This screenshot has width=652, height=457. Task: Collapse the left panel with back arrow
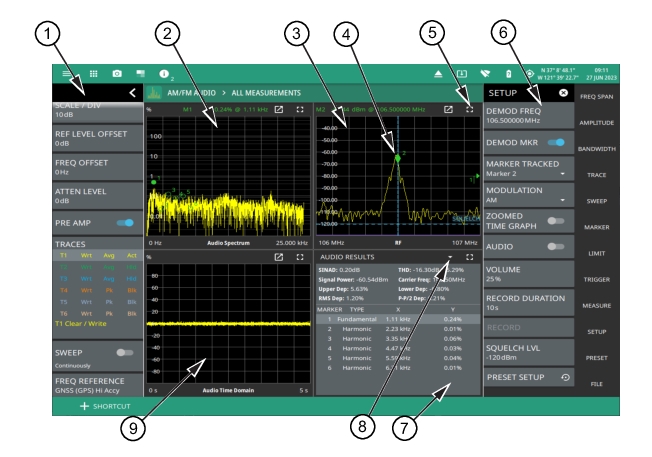pos(132,92)
